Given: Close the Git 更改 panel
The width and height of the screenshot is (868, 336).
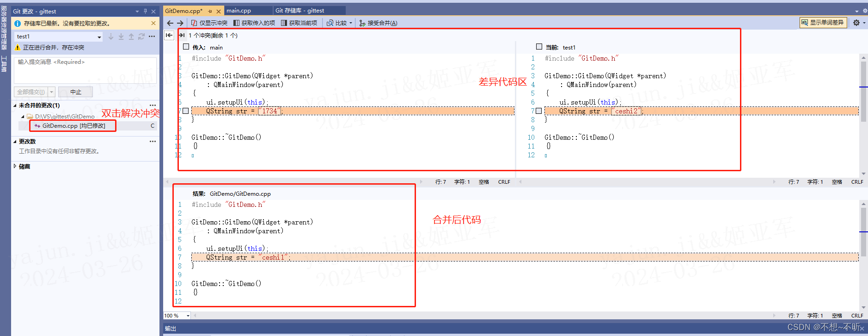Looking at the screenshot, I should coord(153,12).
